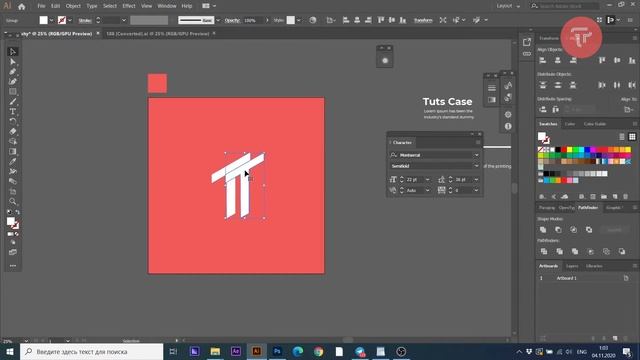Screen dimensions: 640x360
Task: Reset to default fill and stroke
Action: [9, 212]
